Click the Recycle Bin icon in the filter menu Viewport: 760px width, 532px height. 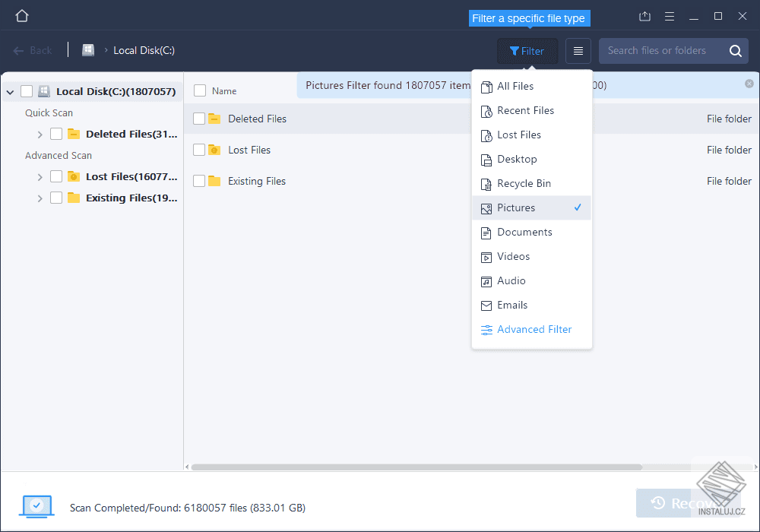(486, 183)
